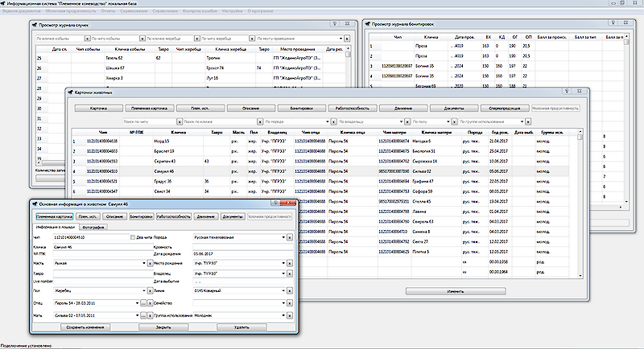The width and height of the screenshot is (644, 349).
Task: Clear Группа использования field with x button
Action: point(290,316)
